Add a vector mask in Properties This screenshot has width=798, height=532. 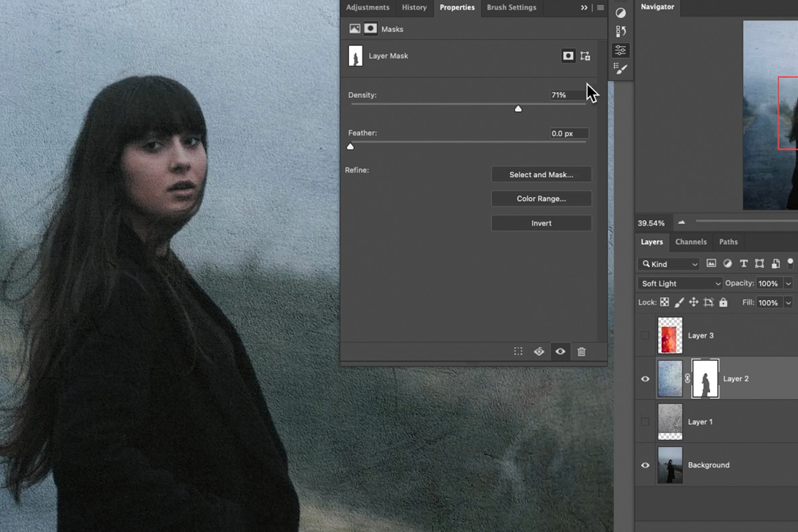point(585,56)
